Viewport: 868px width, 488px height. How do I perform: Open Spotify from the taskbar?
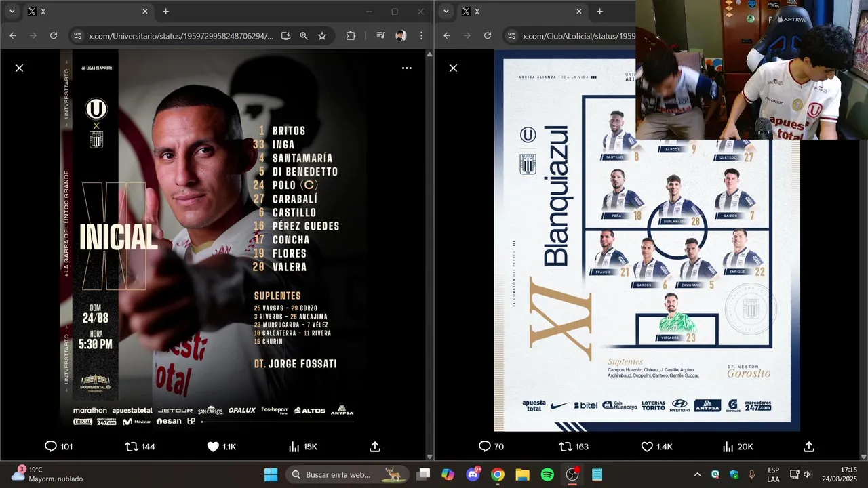coord(547,474)
